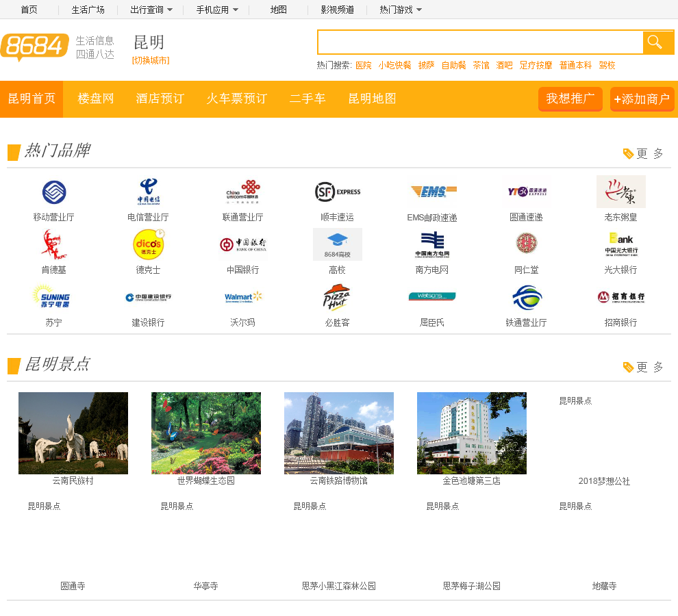
Task: Expand the 出行查询 dropdown menu
Action: [151, 10]
